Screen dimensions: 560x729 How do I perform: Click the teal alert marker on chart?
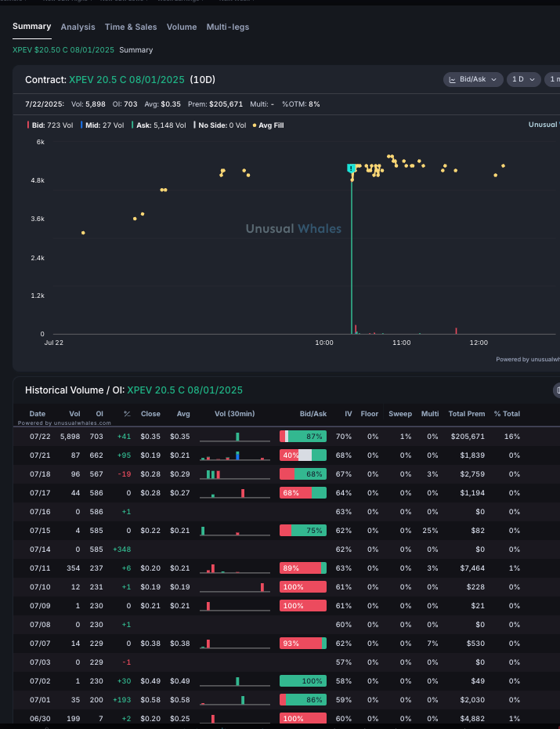(x=352, y=169)
